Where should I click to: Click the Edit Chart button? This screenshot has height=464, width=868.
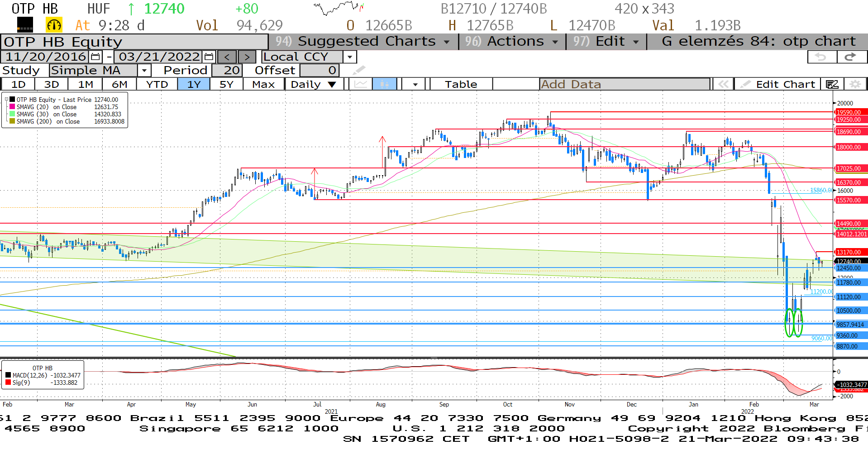click(778, 84)
